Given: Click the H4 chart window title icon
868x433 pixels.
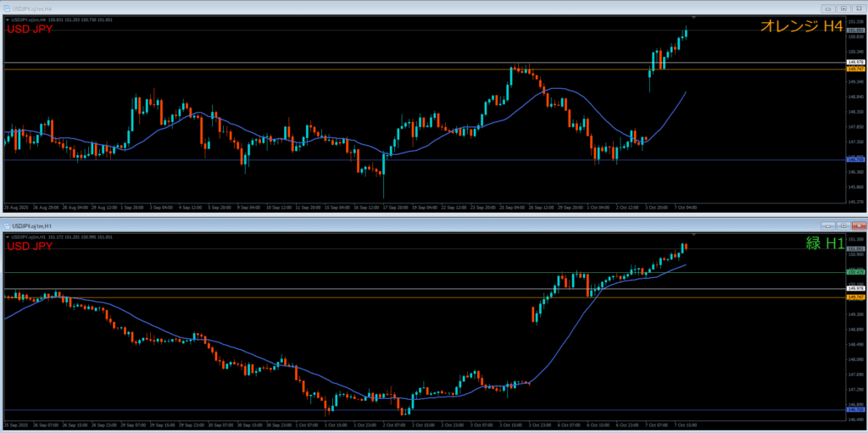Looking at the screenshot, I should [x=7, y=7].
